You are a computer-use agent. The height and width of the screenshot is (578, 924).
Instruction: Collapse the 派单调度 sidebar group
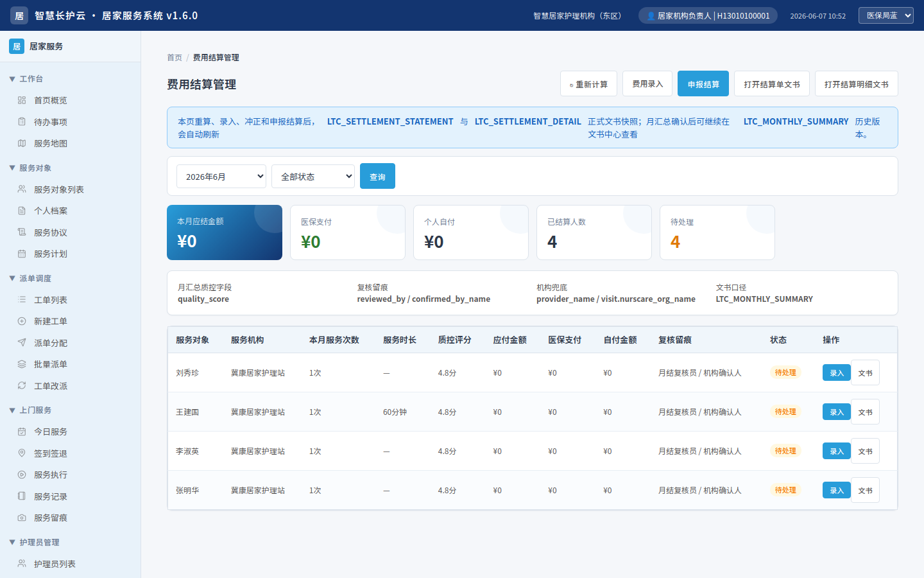(x=12, y=279)
